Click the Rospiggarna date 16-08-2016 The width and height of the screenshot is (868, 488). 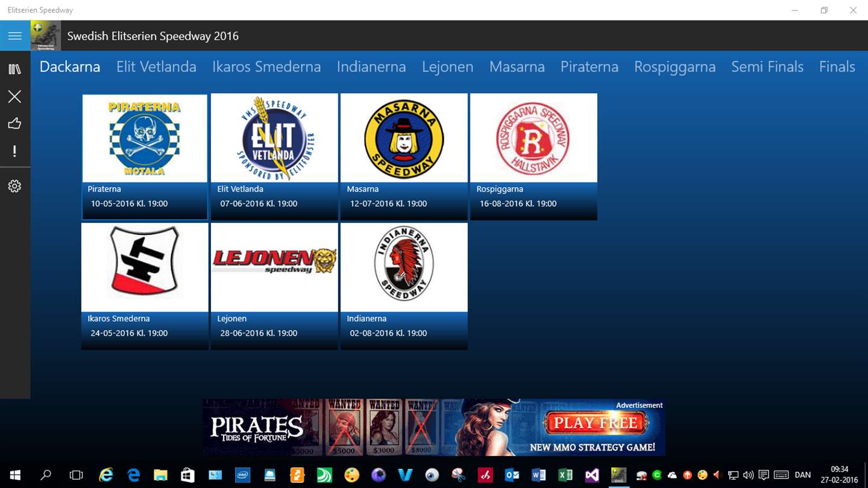[518, 204]
